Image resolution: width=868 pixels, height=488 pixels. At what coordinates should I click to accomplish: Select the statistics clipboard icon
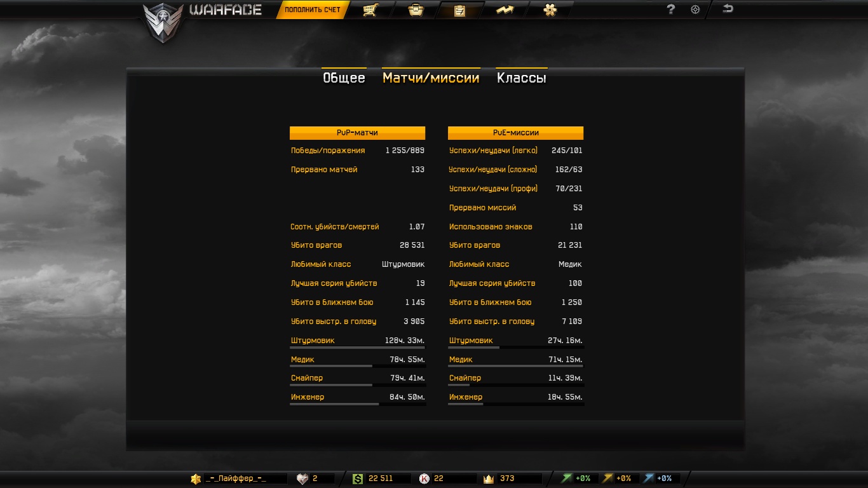tap(460, 10)
